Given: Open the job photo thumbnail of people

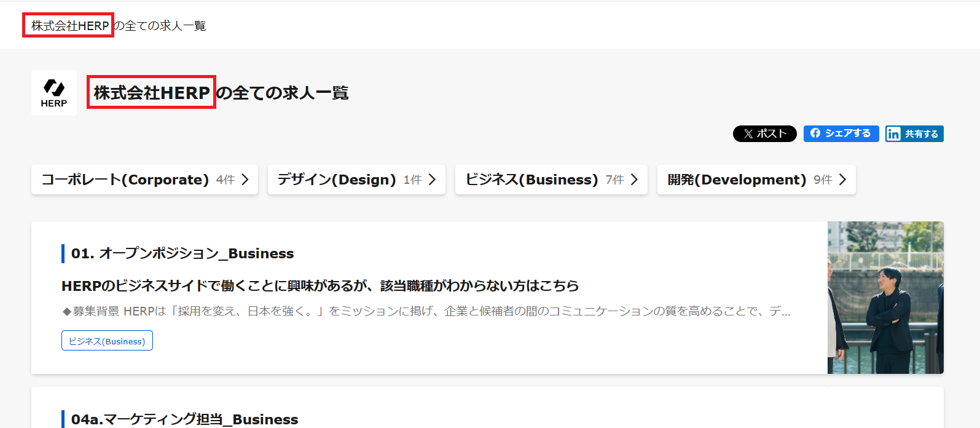Looking at the screenshot, I should pos(885,298).
